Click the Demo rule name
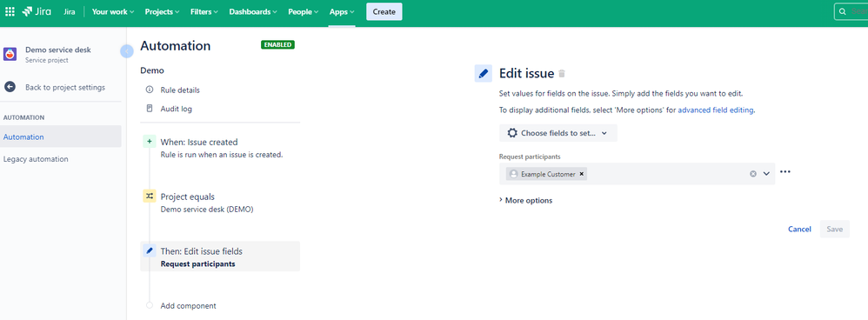The width and height of the screenshot is (868, 320). (151, 70)
